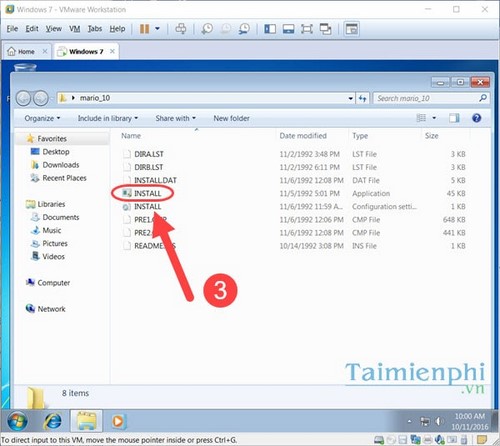500x446 pixels.
Task: Select Network in the navigation pane
Action: pos(51,309)
